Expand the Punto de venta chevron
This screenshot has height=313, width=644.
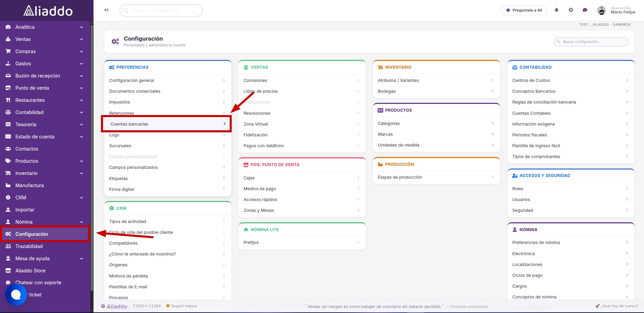(82, 88)
